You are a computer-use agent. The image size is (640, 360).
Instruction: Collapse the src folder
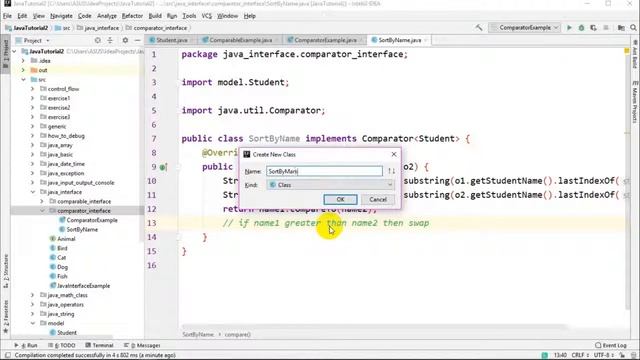tap(23, 80)
